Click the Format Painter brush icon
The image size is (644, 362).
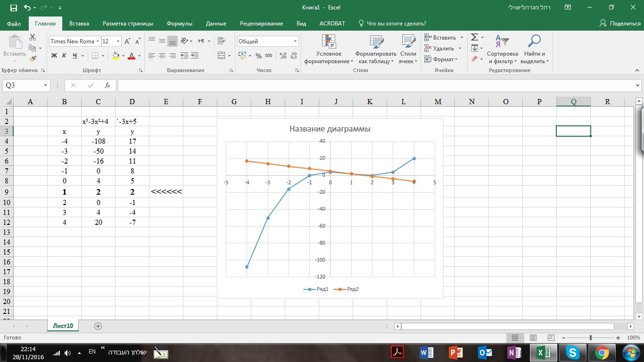coord(33,59)
